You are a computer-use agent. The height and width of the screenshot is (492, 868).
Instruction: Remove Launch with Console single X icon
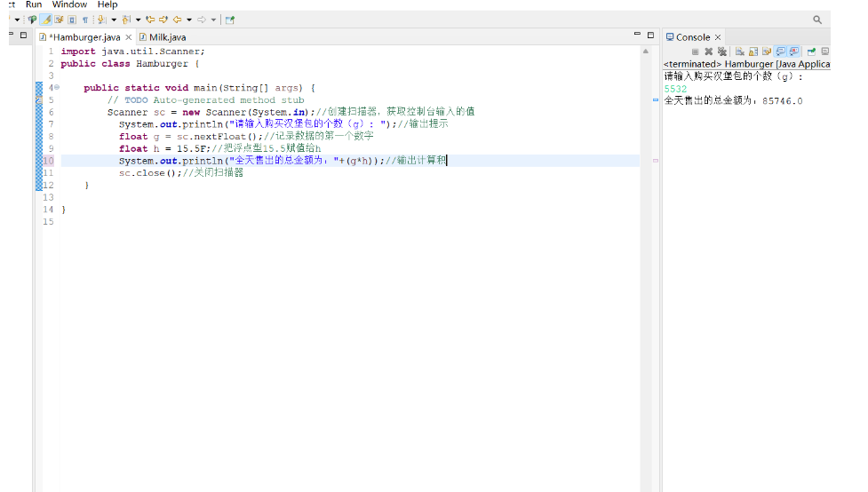pos(709,52)
